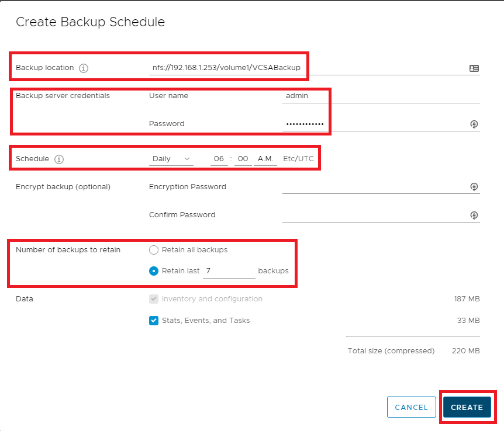Click the backup server Password field
This screenshot has width=504, height=431.
(374, 124)
